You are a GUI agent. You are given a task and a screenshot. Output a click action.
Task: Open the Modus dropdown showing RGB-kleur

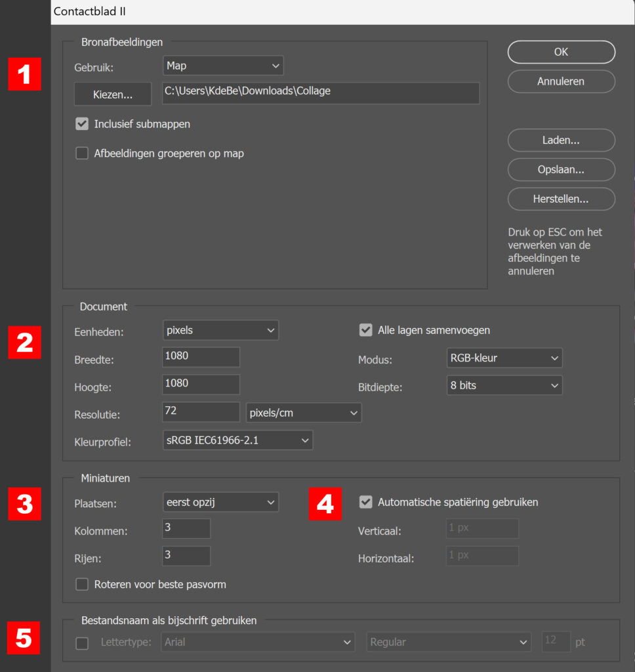click(503, 358)
